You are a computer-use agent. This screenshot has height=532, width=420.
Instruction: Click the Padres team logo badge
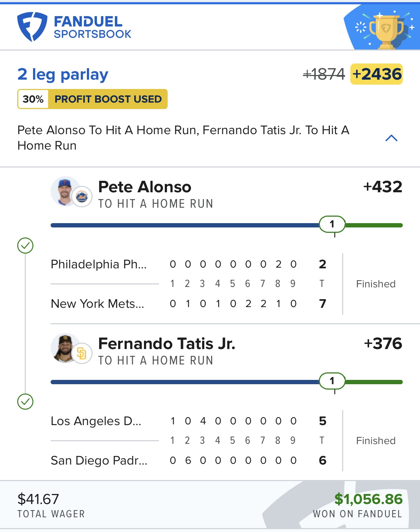pos(82,353)
